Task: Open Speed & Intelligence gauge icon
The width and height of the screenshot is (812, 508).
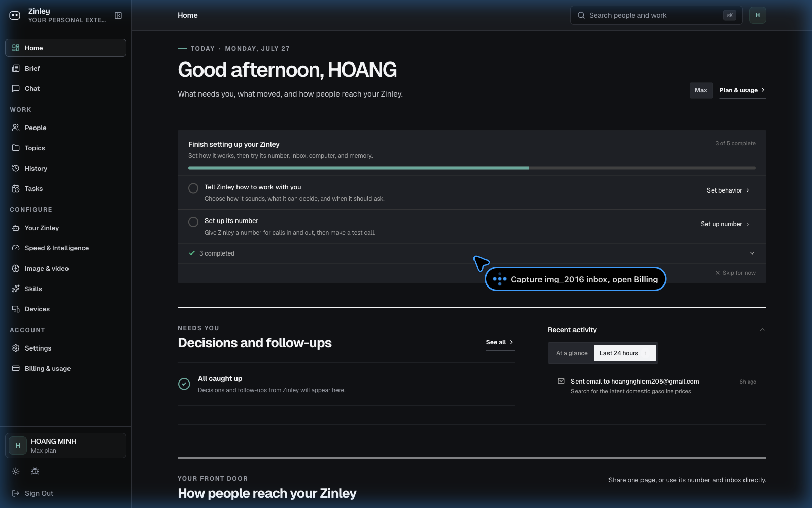Action: pyautogui.click(x=16, y=248)
